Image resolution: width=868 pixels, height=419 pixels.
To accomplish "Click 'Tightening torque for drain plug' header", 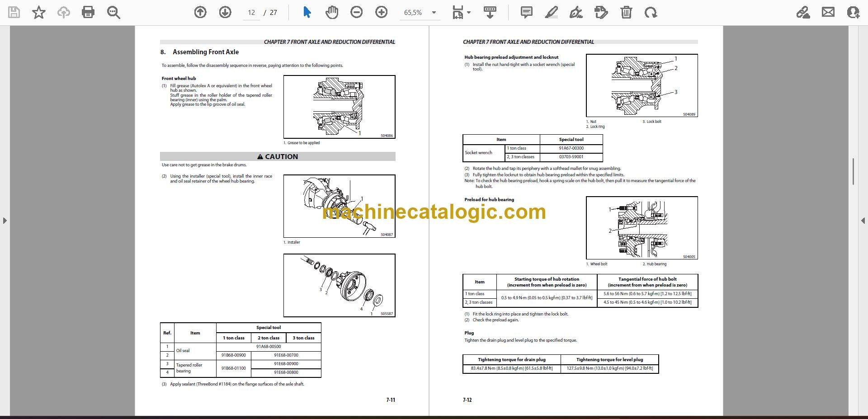I will pyautogui.click(x=512, y=360).
